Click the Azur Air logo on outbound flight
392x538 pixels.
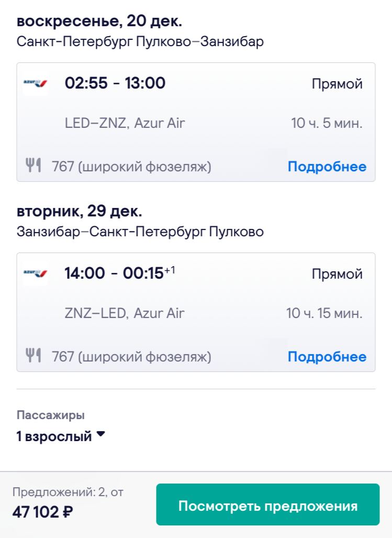pos(35,83)
